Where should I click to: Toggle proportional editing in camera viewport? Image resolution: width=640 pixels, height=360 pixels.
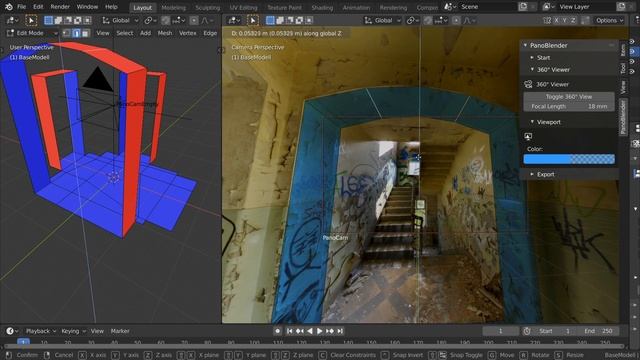[x=456, y=20]
